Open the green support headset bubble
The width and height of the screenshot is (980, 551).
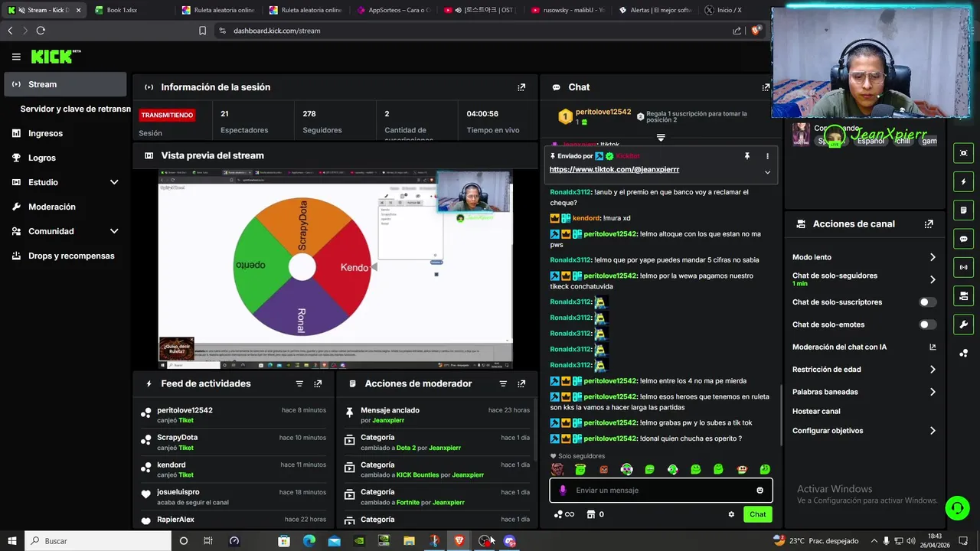[956, 507]
